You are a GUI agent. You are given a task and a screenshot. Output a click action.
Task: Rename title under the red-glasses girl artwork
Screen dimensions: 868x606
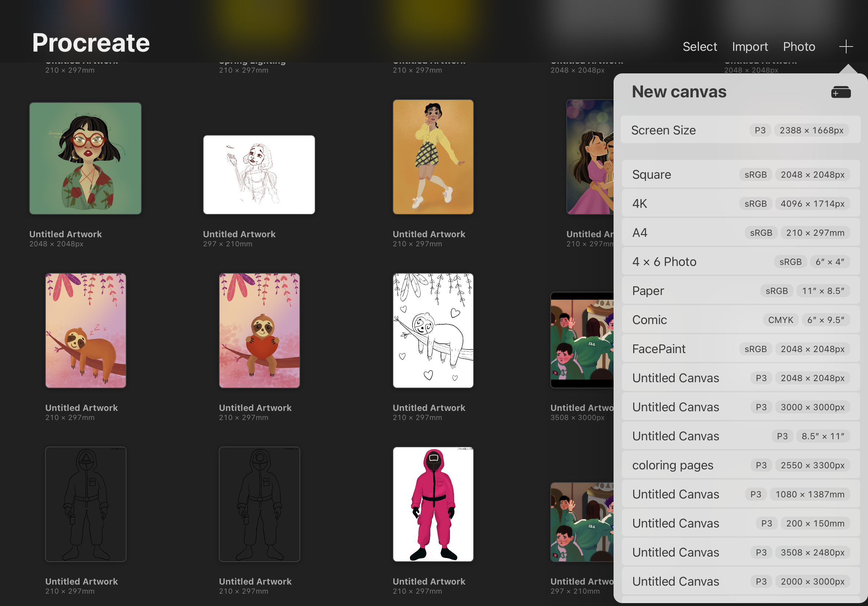pos(66,234)
